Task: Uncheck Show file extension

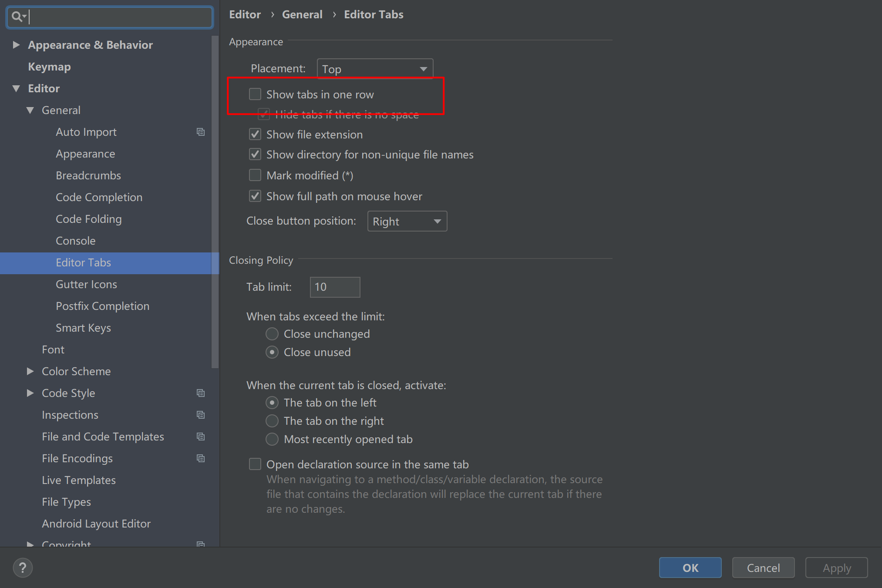Action: pyautogui.click(x=255, y=134)
